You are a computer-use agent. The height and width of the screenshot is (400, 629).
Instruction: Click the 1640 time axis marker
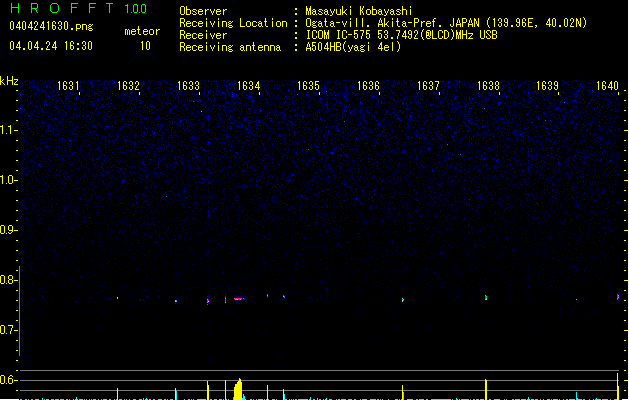tap(607, 86)
